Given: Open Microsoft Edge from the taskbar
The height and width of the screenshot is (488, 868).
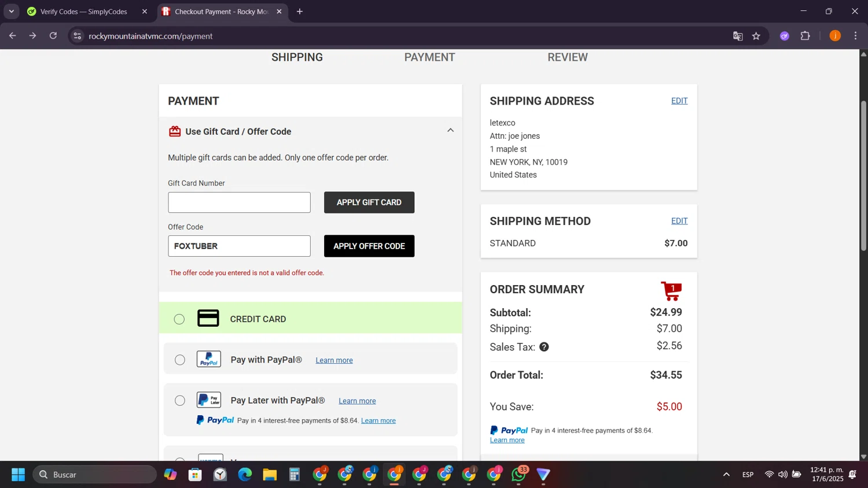Looking at the screenshot, I should [245, 475].
